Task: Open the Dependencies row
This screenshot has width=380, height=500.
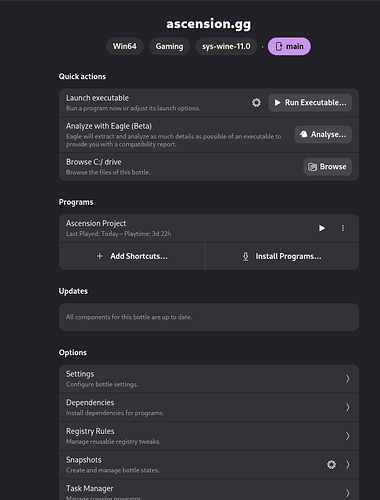Action: [209, 407]
